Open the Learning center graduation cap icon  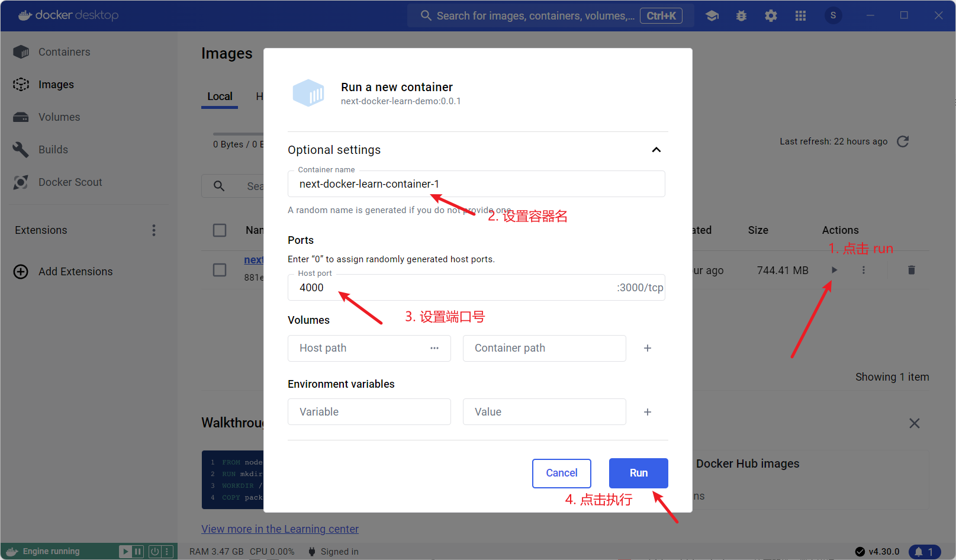pos(712,16)
